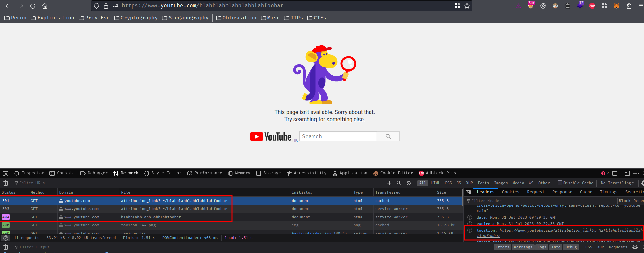644x253 pixels.
Task: Toggle responsive design mode icon
Action: pos(627,173)
